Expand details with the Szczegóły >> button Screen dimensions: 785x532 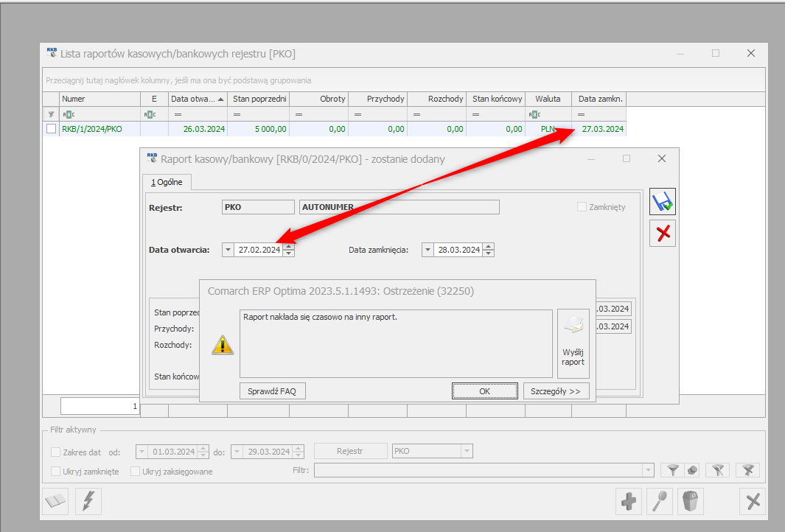point(556,391)
